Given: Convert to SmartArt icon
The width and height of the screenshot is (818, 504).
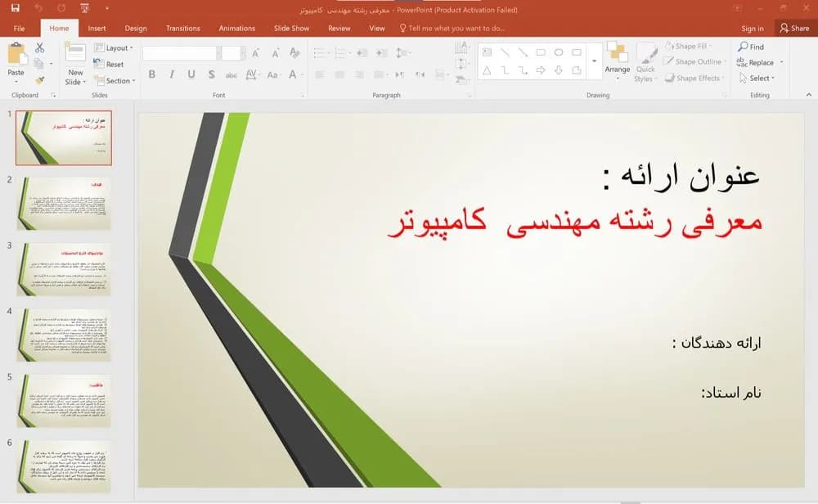Looking at the screenshot, I should [461, 80].
